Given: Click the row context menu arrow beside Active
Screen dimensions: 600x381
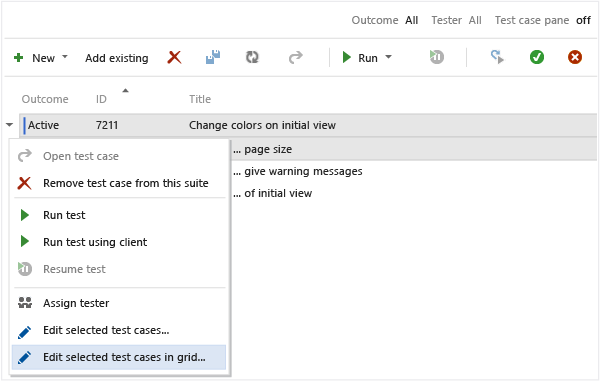Looking at the screenshot, I should click(x=10, y=125).
